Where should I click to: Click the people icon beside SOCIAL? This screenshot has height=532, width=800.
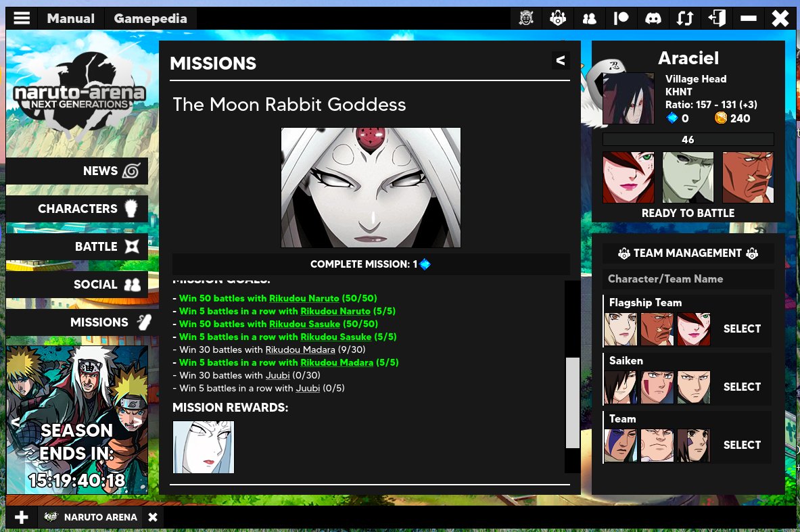tap(132, 285)
